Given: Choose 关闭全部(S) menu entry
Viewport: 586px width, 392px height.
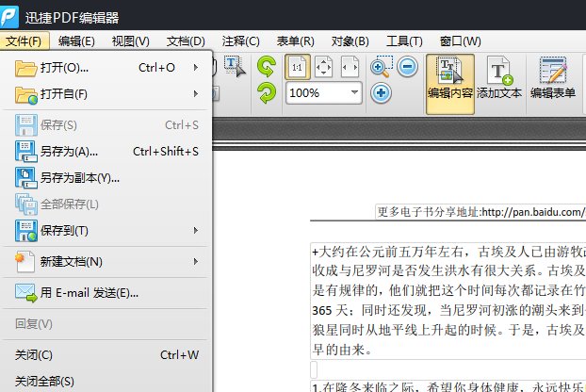Looking at the screenshot, I should point(106,382).
